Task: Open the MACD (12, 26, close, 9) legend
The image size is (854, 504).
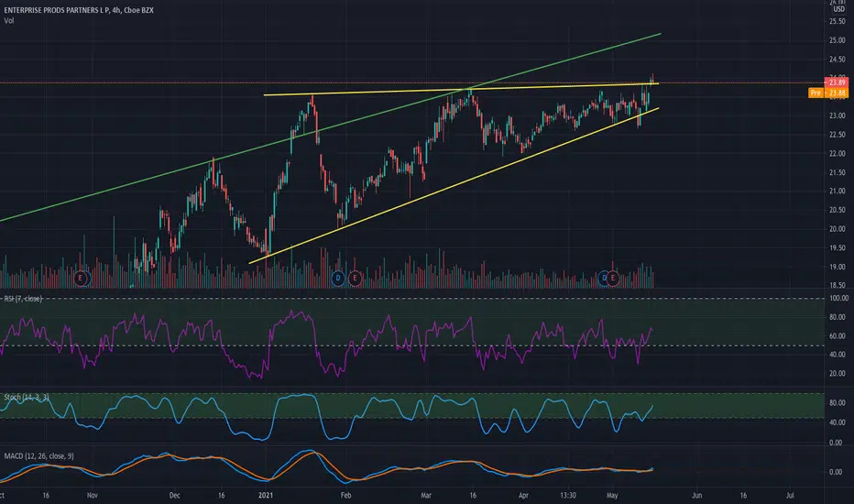Action: click(38, 456)
